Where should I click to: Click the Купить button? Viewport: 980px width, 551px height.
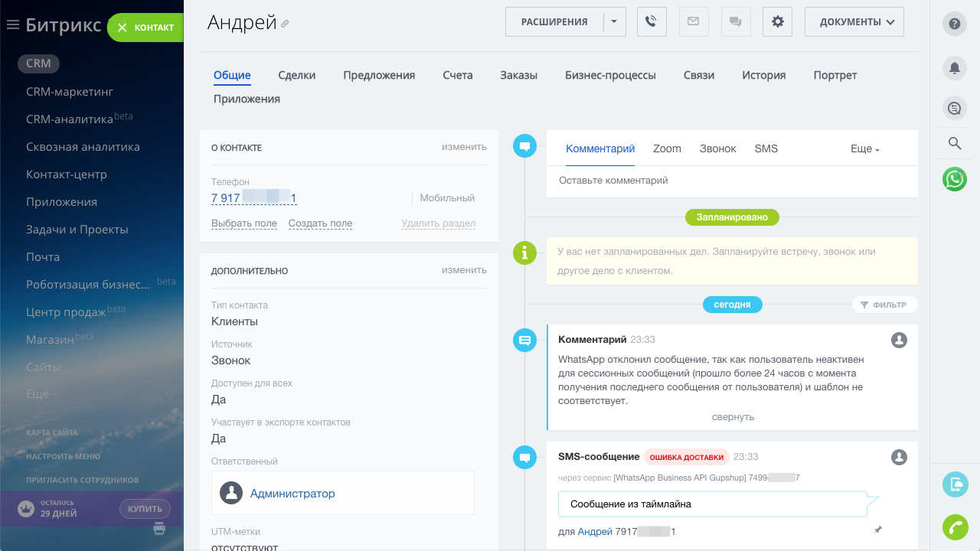point(145,509)
